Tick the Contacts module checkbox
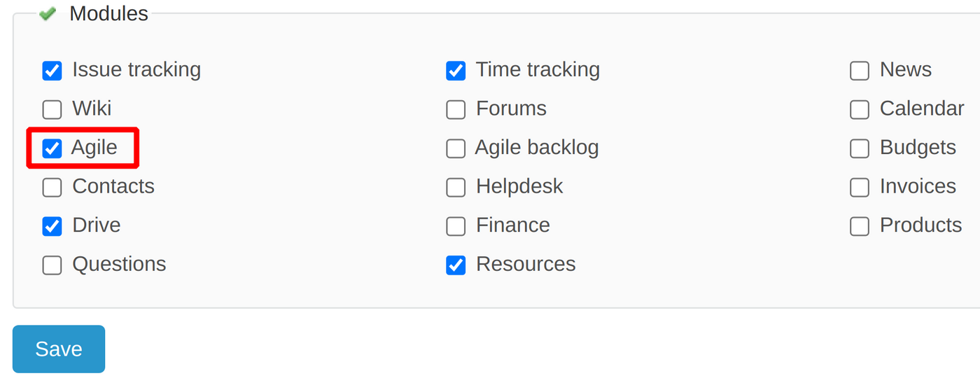The image size is (980, 383). 52,188
